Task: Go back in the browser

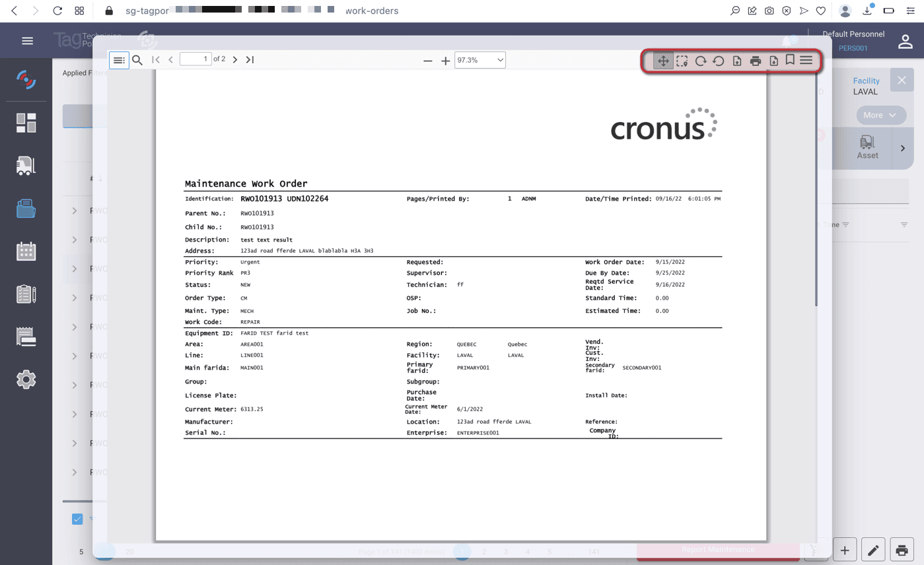Action: (15, 11)
